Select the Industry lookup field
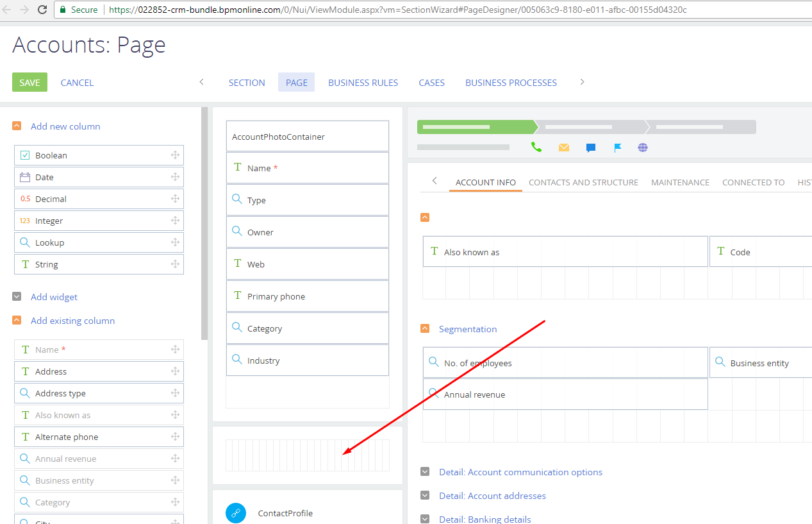812x524 pixels. coord(308,360)
